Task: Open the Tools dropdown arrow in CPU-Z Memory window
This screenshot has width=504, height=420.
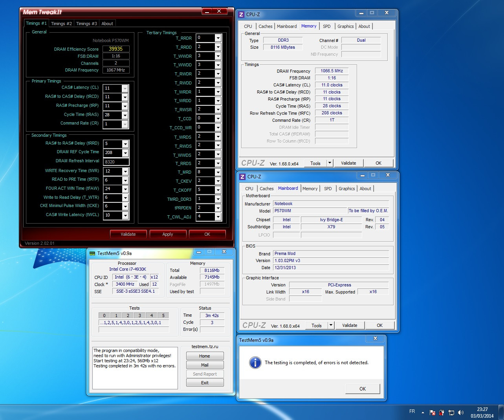Action: point(330,163)
